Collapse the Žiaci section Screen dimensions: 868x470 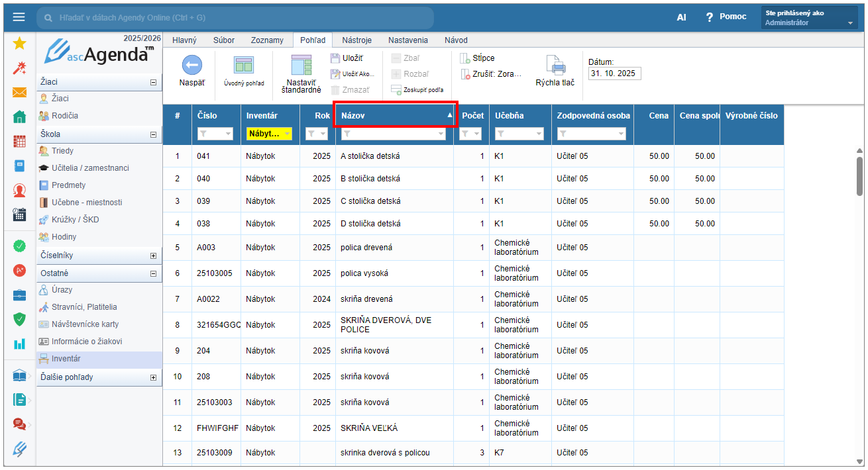[x=154, y=82]
